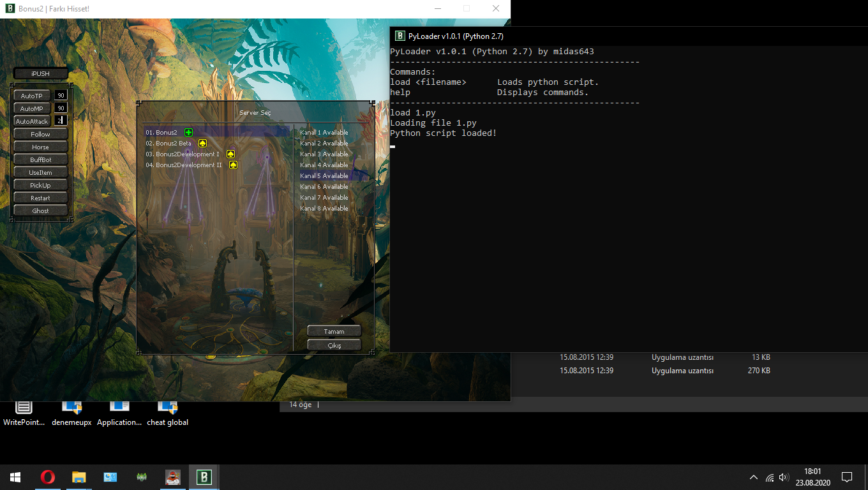Toggle the AutoTP option
868x490 pixels.
coord(32,96)
